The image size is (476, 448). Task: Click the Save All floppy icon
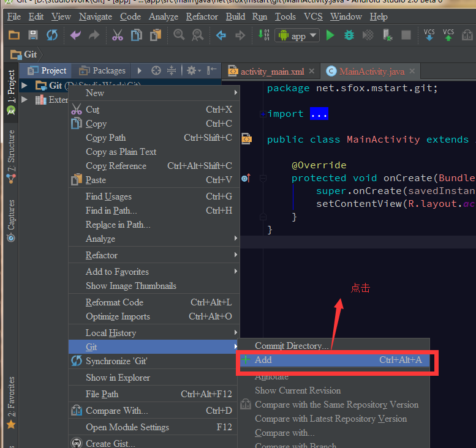coord(33,35)
